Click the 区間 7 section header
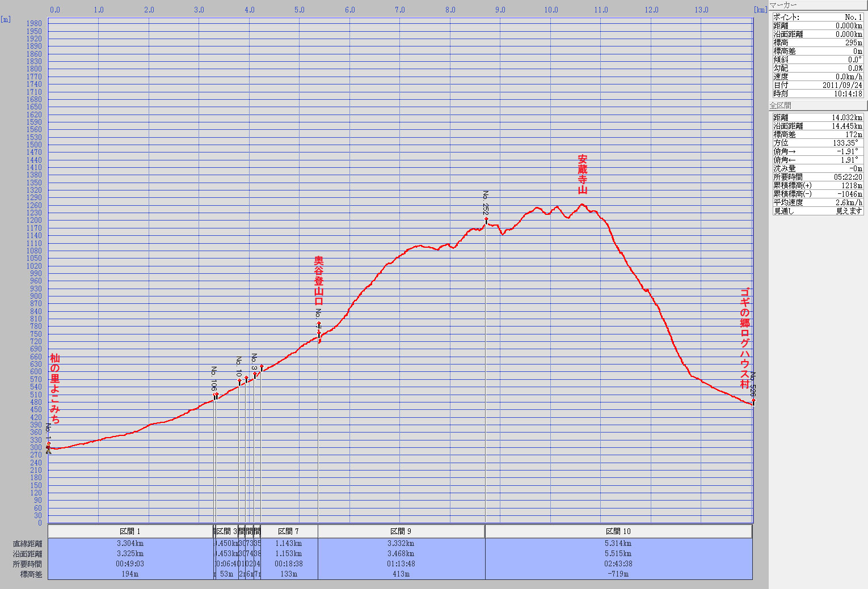The image size is (868, 589). 288,531
